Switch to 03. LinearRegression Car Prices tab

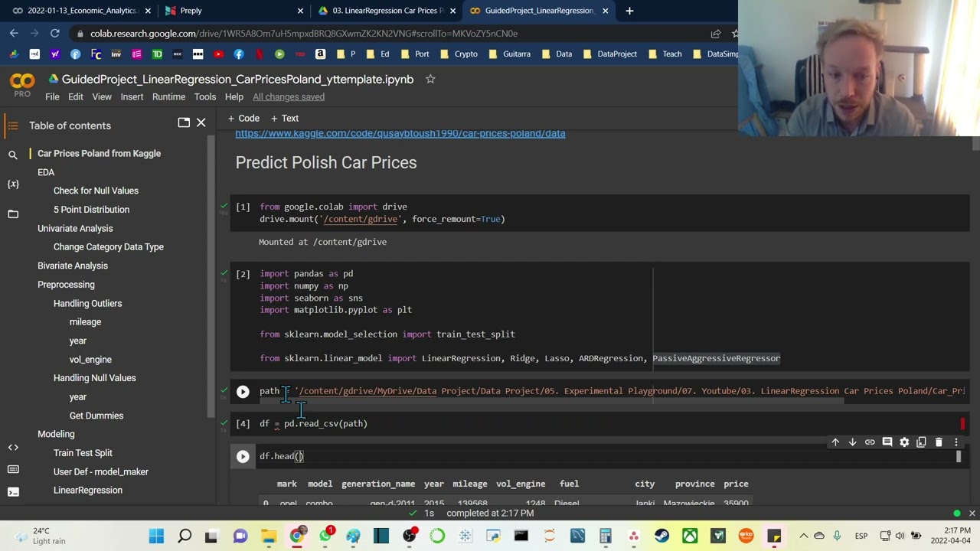(387, 11)
